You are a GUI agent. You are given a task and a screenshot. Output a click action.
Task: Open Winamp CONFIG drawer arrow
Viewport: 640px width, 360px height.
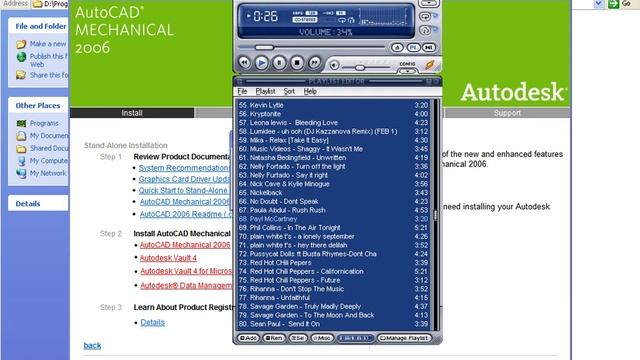(407, 71)
